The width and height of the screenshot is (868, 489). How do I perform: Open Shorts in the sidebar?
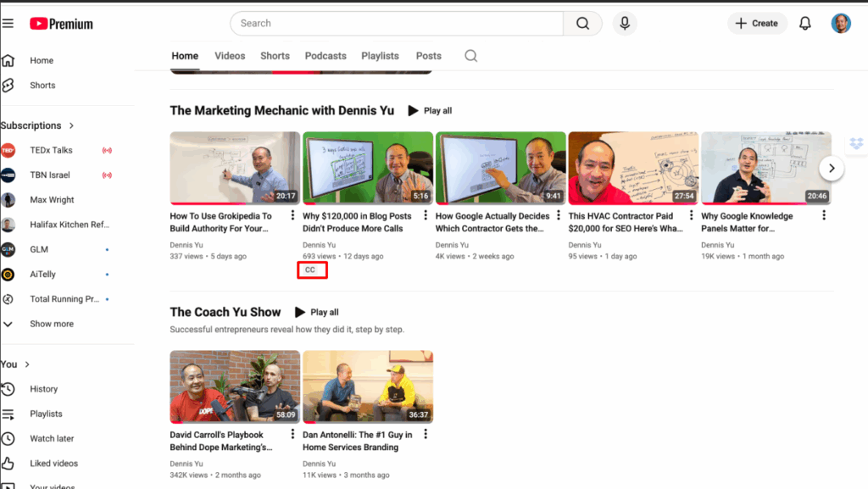[x=42, y=86]
